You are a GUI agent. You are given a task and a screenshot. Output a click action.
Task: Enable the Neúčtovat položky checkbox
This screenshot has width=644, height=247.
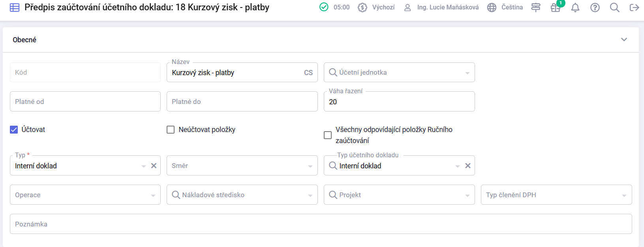[171, 130]
